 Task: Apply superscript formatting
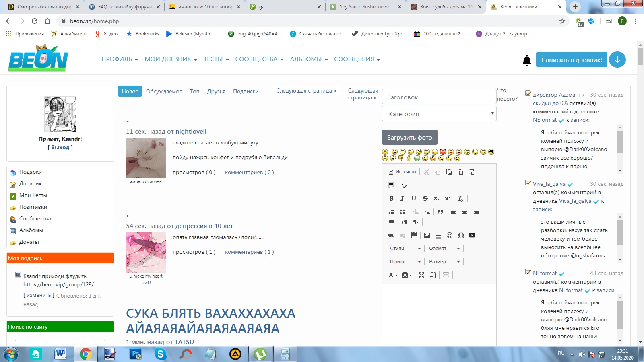(x=448, y=198)
